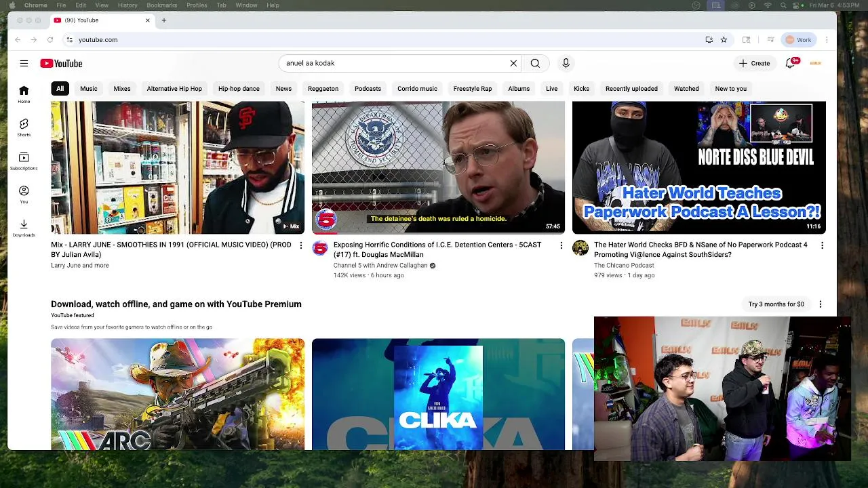Open The Chicano Podcast channel link
Viewport: 868px width, 488px height.
pos(624,266)
